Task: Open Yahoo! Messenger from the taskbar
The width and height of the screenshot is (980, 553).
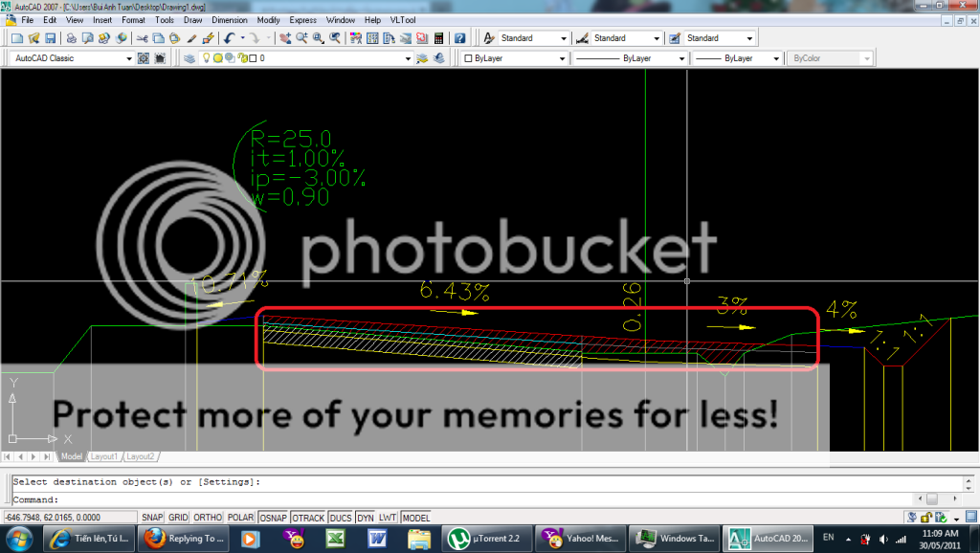Action: (581, 538)
